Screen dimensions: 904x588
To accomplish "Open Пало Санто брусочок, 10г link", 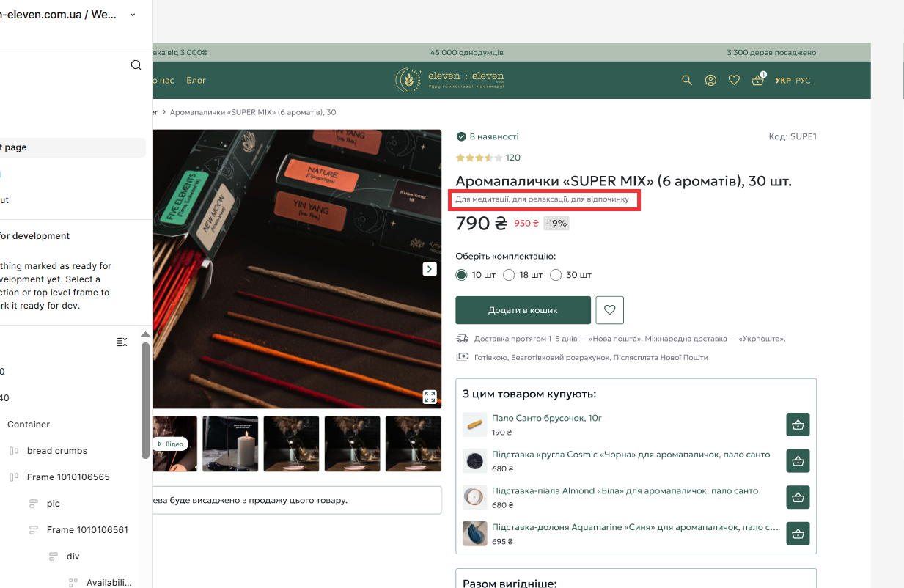I will 547,418.
